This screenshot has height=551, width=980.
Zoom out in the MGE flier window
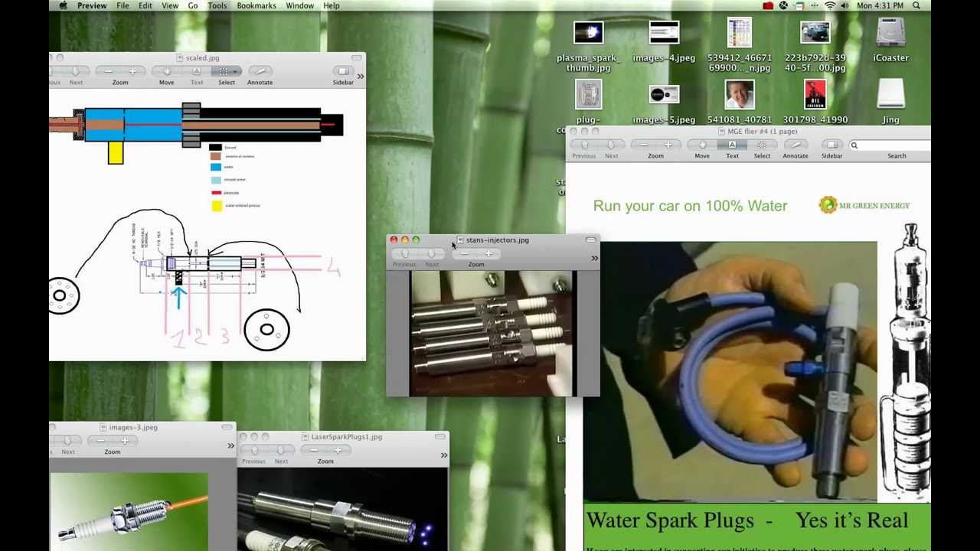tap(644, 145)
